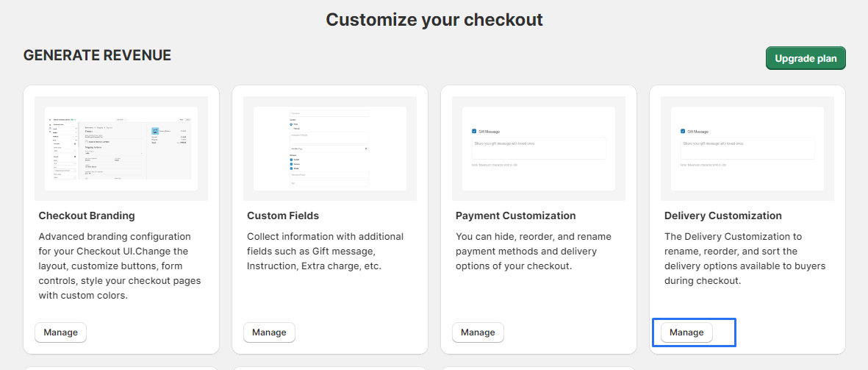The width and height of the screenshot is (868, 370).
Task: Manage the Payment Customization settings
Action: (x=478, y=332)
